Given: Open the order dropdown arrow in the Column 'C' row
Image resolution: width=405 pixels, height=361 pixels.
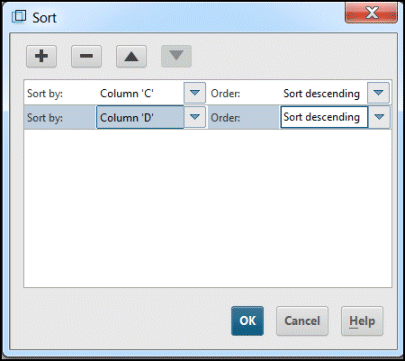Looking at the screenshot, I should coord(378,93).
